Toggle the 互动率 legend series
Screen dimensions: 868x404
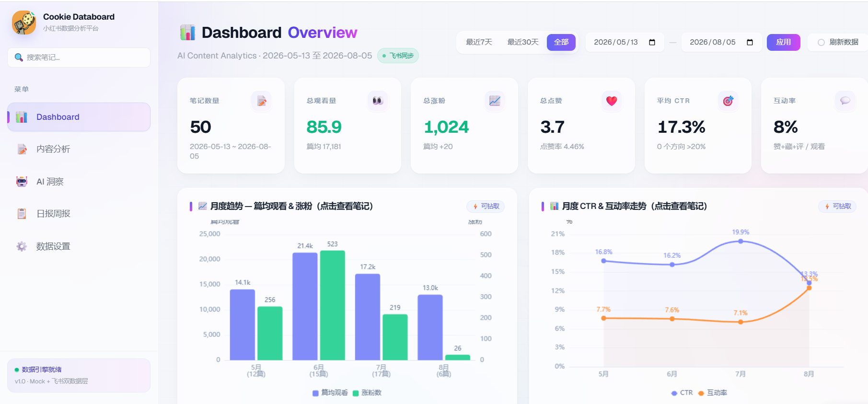[x=713, y=393]
